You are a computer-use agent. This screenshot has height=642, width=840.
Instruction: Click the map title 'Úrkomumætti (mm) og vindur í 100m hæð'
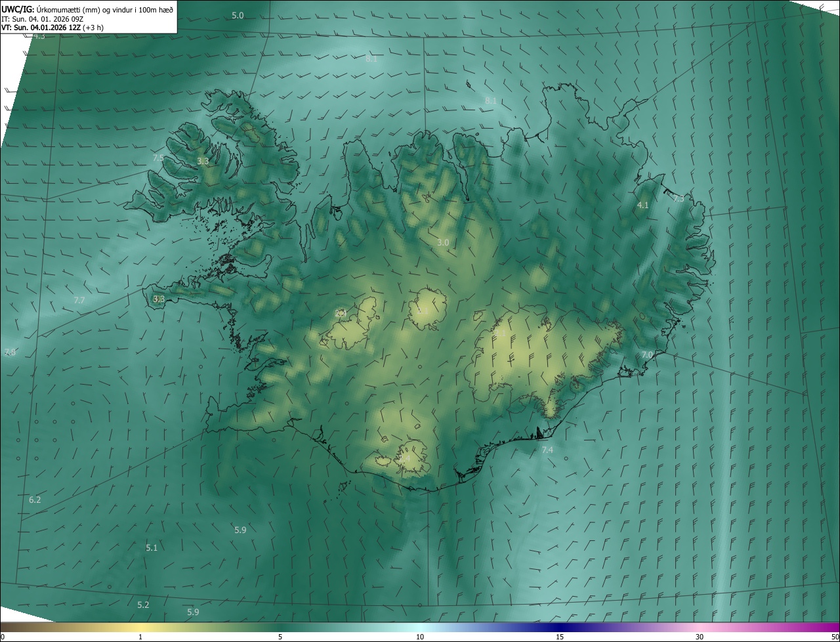(105, 9)
